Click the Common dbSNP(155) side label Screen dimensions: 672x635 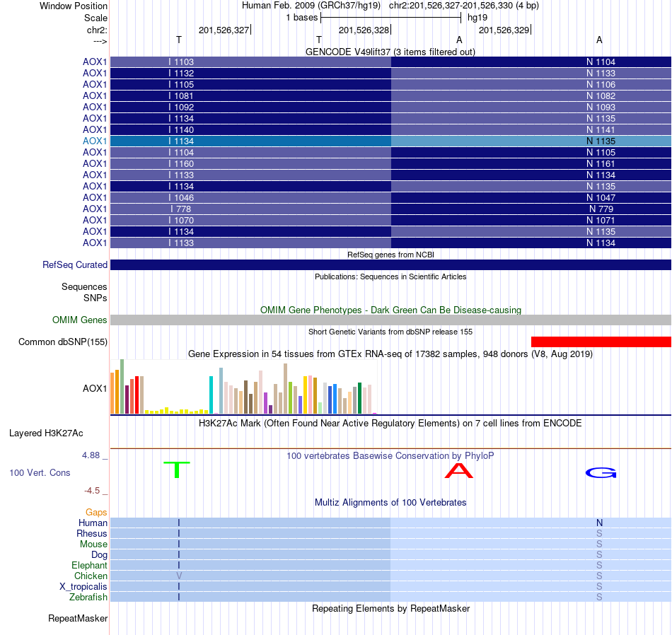point(63,342)
